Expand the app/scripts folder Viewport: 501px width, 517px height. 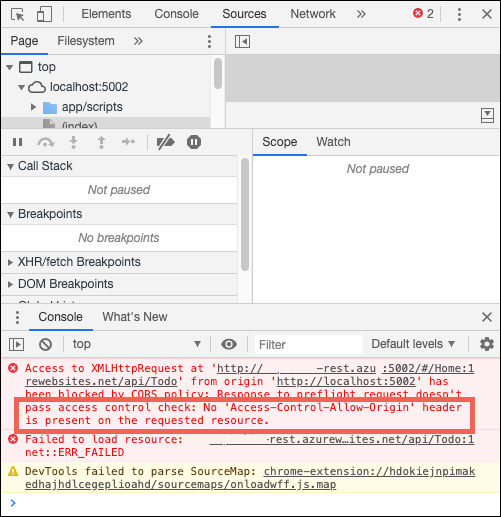click(x=33, y=107)
